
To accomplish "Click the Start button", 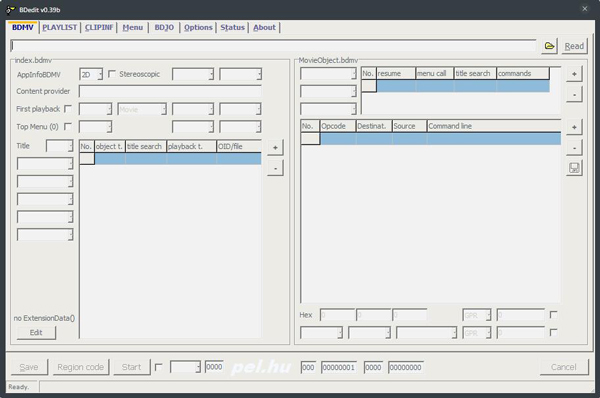I will coord(132,367).
